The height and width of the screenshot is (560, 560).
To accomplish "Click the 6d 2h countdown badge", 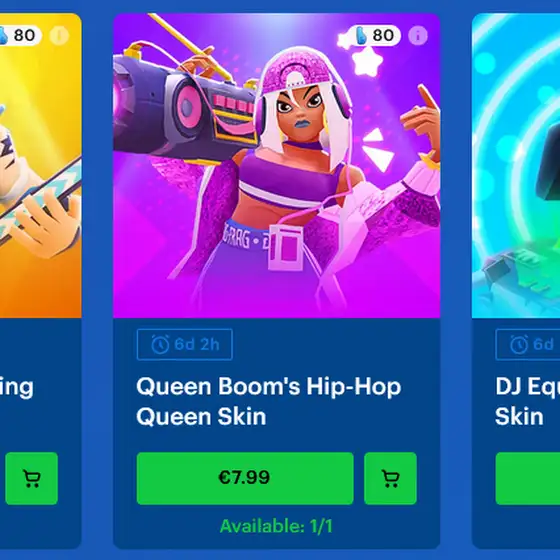I will (x=185, y=345).
